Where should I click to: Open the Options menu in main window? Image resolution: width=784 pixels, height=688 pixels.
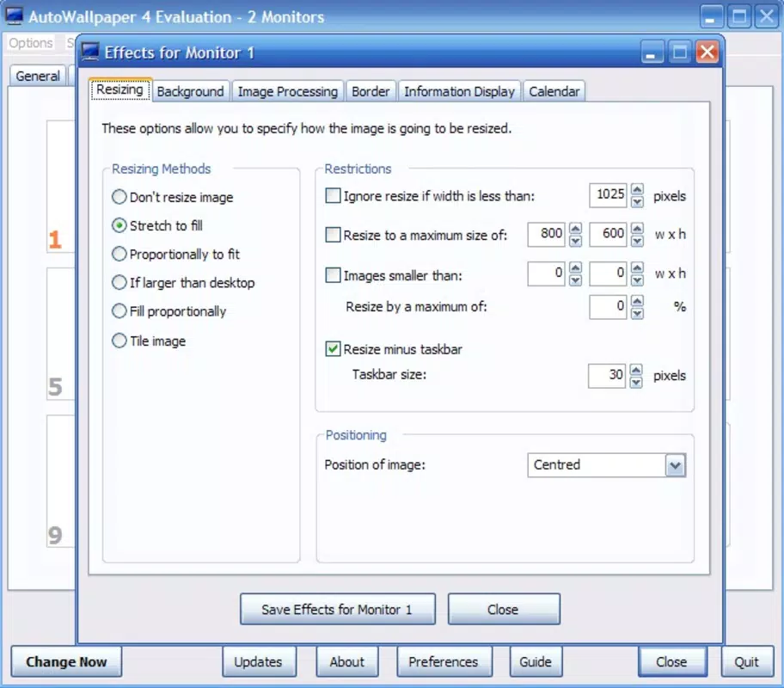[30, 43]
